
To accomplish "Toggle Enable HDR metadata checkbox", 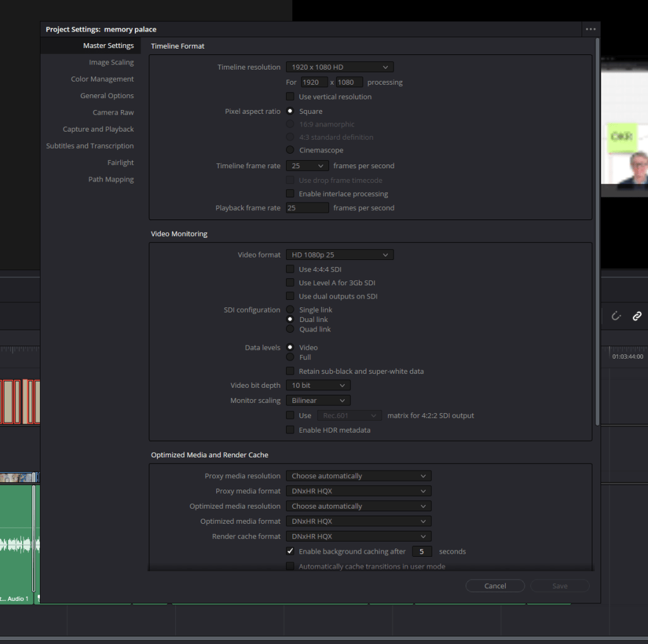I will [290, 430].
